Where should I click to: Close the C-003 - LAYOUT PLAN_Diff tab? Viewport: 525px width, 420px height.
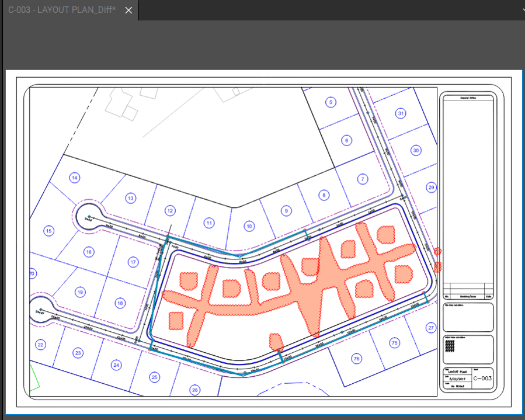click(128, 11)
